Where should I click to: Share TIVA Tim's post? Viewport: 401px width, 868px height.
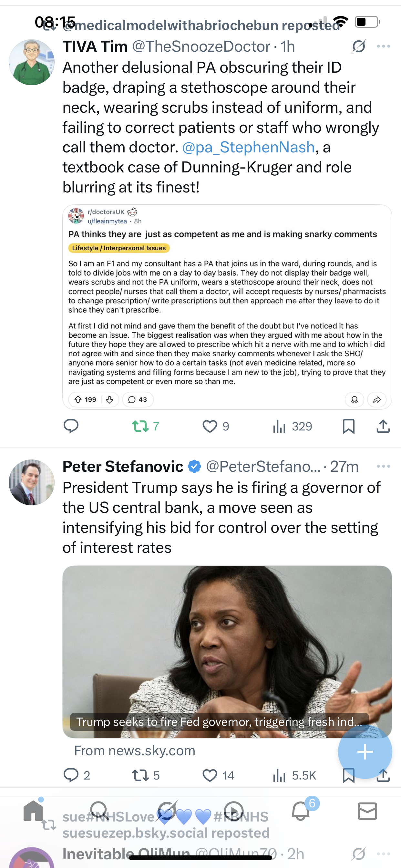(x=383, y=426)
